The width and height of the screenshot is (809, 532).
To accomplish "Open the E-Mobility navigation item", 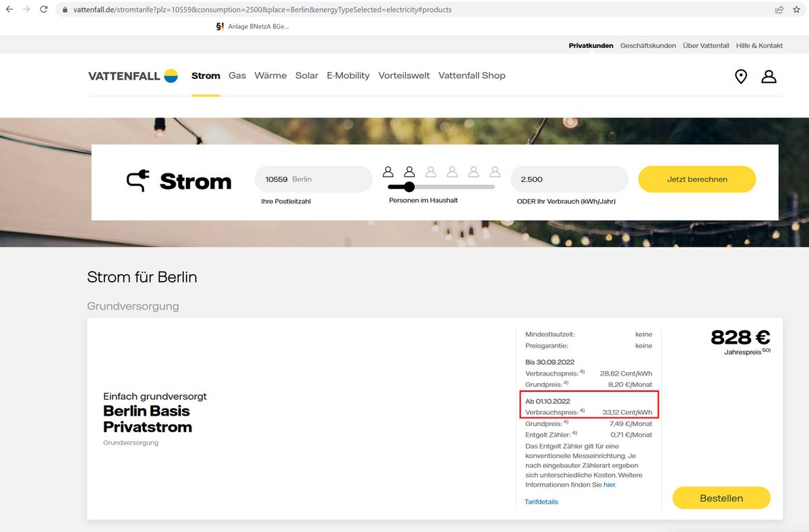I will click(x=348, y=76).
